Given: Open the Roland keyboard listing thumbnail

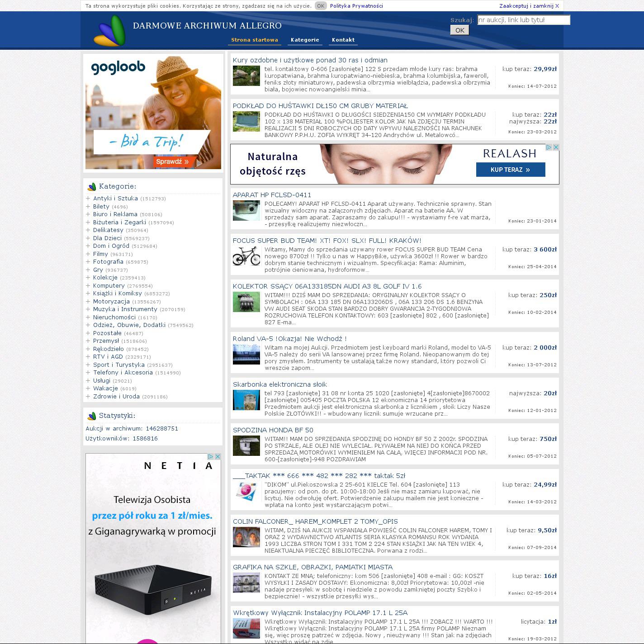Looking at the screenshot, I should tap(246, 354).
